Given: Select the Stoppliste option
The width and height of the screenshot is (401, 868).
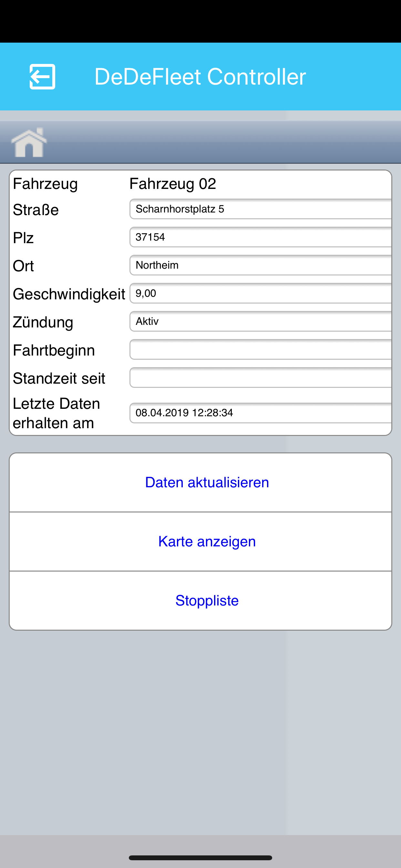Looking at the screenshot, I should coord(200,600).
